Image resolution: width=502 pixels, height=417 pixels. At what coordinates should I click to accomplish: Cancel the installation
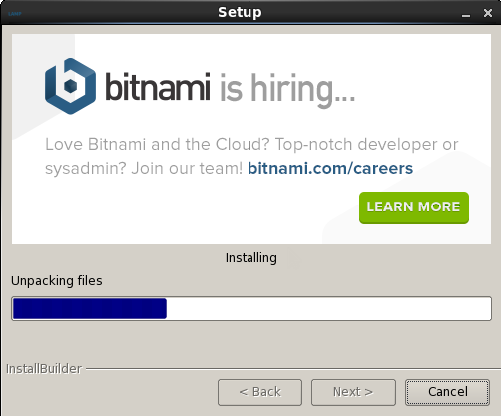pyautogui.click(x=447, y=392)
